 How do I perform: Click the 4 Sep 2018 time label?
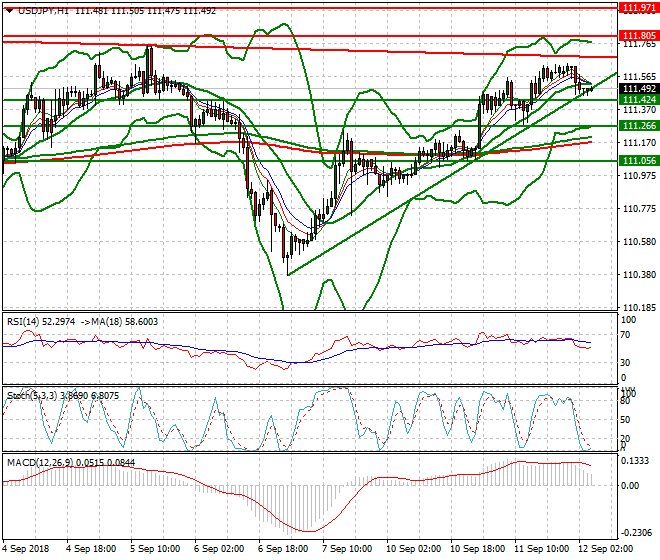[27, 549]
